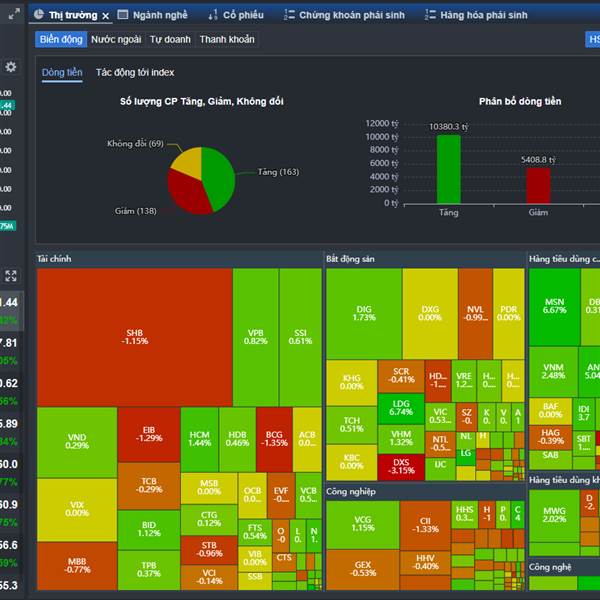Click the DIG 1.73% tile
This screenshot has height=600, width=600.
pos(364,313)
